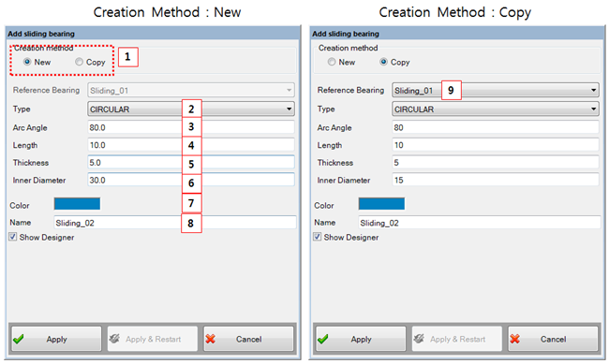
Task: Click Inner Diameter field showing 15
Action: click(x=496, y=180)
